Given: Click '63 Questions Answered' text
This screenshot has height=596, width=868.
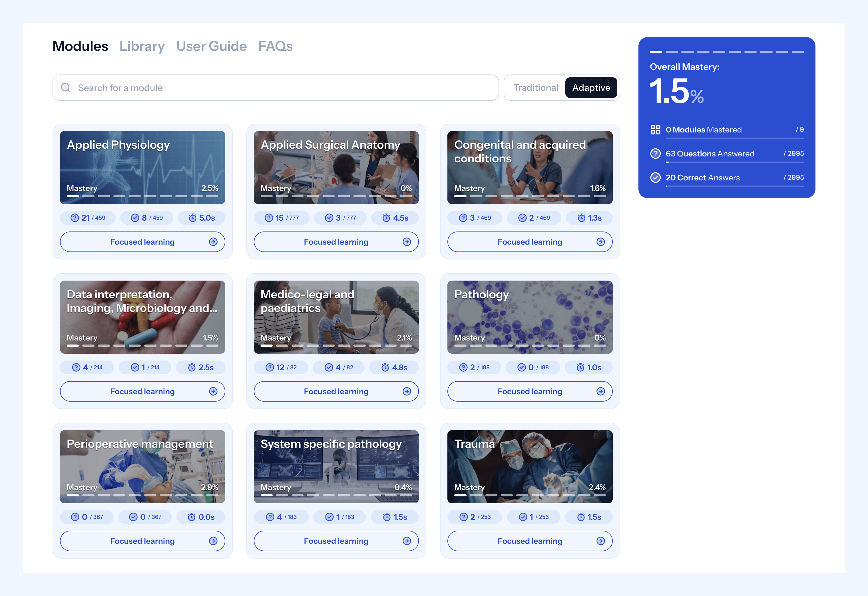Looking at the screenshot, I should coord(710,154).
